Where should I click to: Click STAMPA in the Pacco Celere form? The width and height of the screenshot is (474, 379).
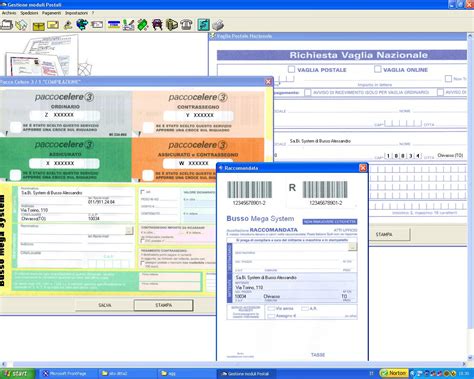point(164,305)
